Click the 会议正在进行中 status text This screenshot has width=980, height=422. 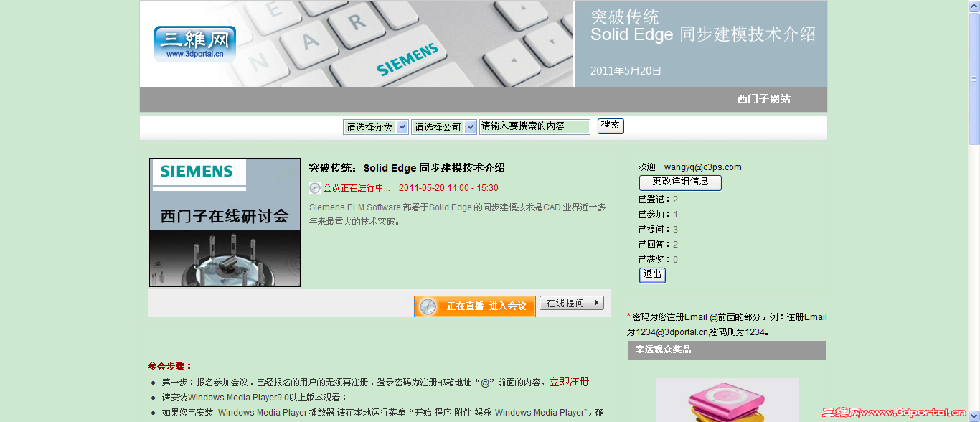[x=357, y=188]
